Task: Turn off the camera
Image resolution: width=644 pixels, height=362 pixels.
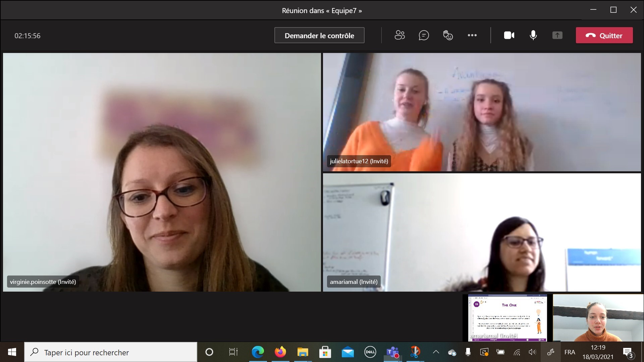Action: pyautogui.click(x=509, y=35)
